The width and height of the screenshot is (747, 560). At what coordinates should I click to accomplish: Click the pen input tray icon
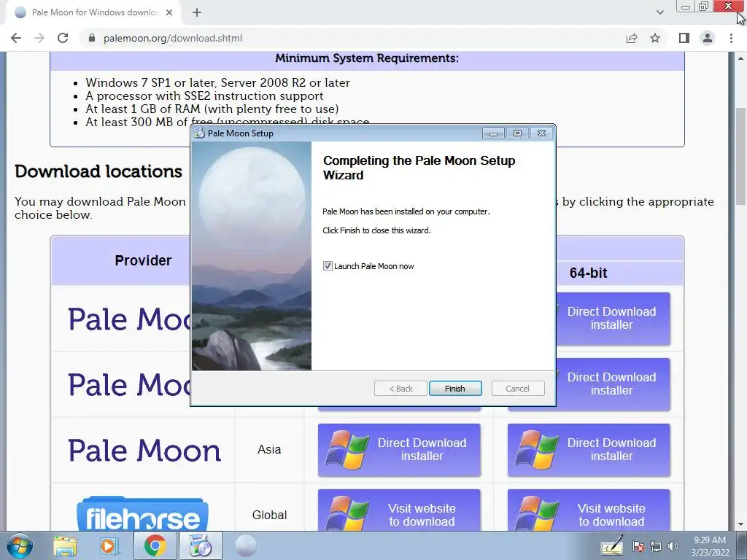pos(612,546)
